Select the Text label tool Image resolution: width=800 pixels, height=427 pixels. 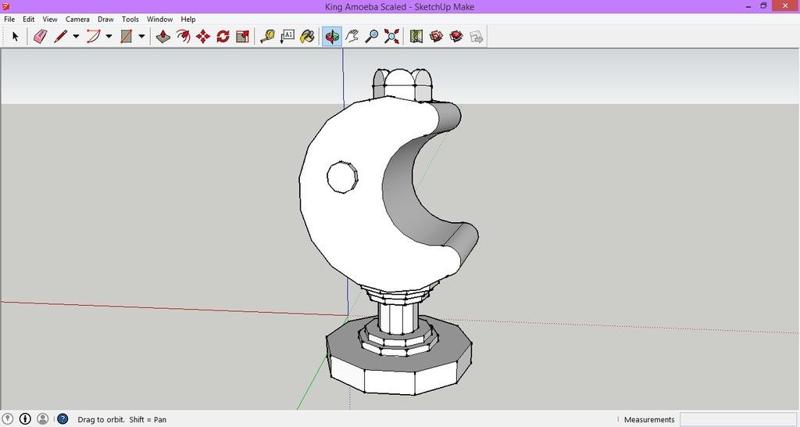(x=287, y=36)
